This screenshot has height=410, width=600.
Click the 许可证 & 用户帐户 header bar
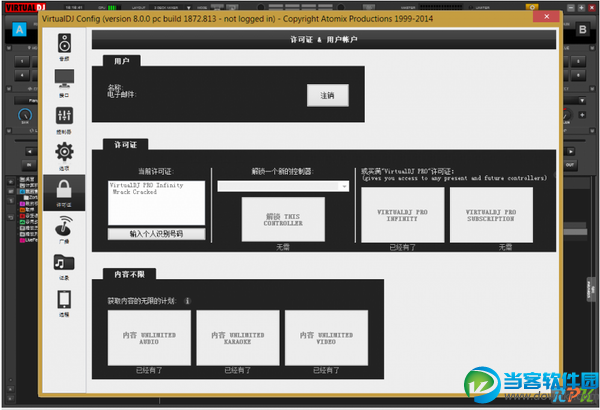click(x=324, y=39)
